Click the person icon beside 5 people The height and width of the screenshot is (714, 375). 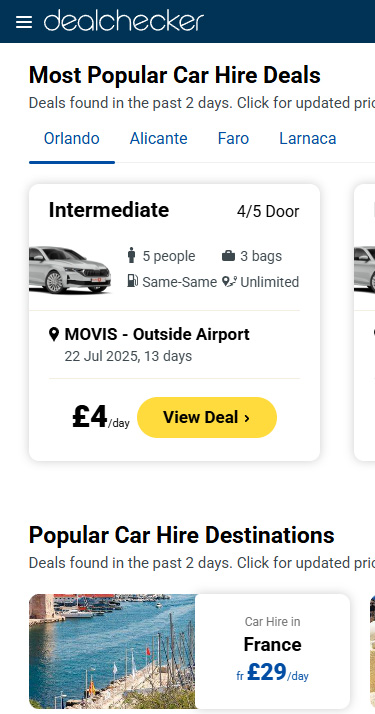(132, 256)
